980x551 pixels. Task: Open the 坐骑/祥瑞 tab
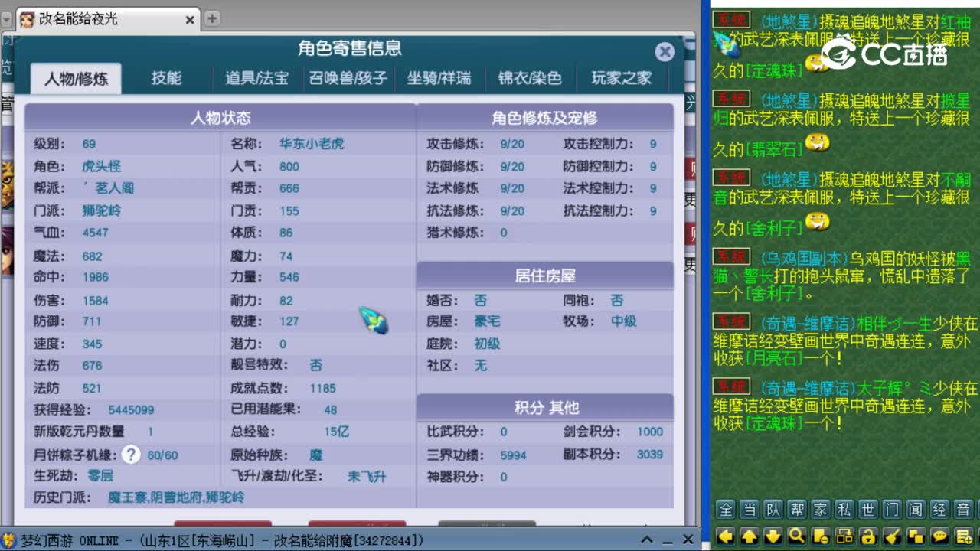439,78
